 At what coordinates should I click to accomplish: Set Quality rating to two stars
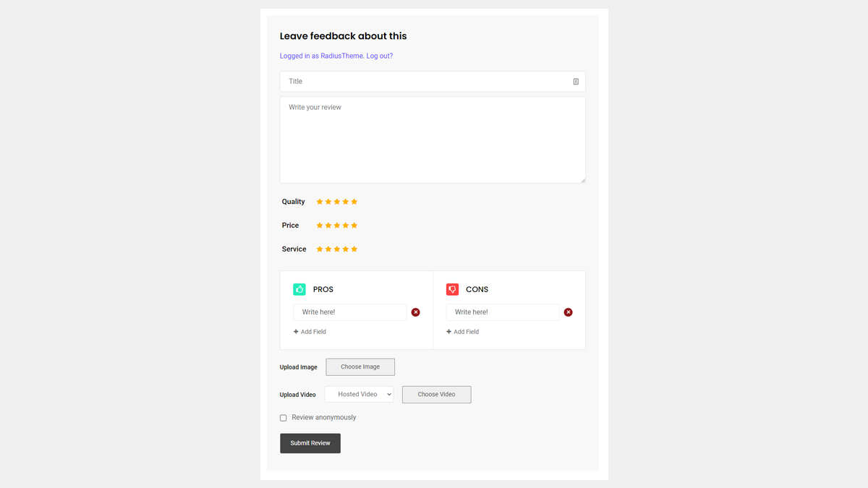[328, 202]
